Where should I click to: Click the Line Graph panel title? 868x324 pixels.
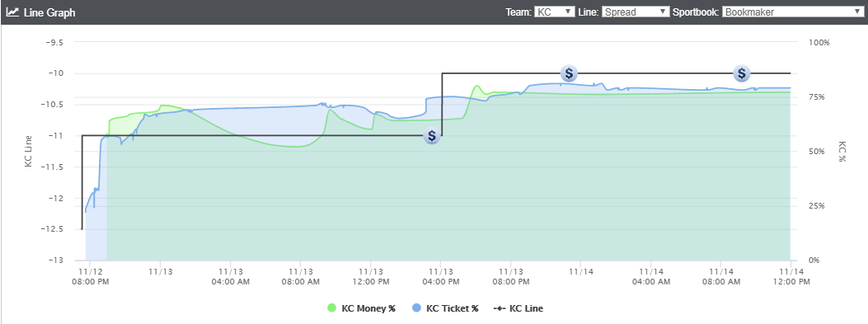point(49,12)
